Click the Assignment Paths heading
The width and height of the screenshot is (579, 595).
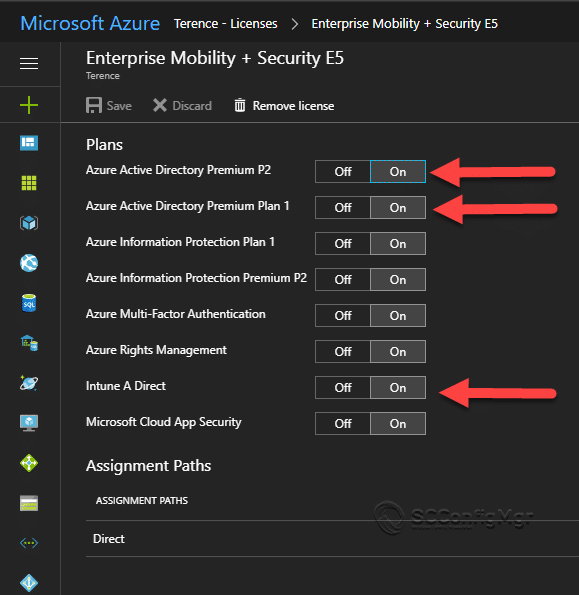(x=148, y=466)
